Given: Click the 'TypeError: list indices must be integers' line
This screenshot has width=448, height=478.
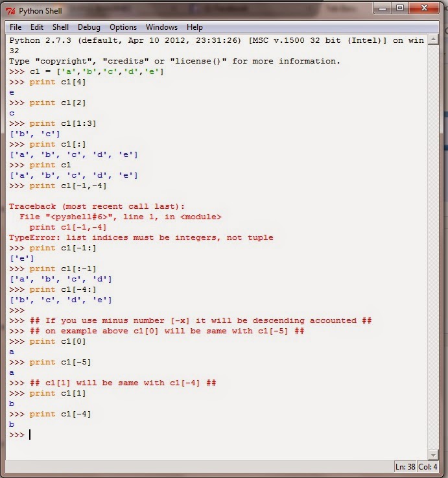Looking at the screenshot, I should (x=141, y=237).
